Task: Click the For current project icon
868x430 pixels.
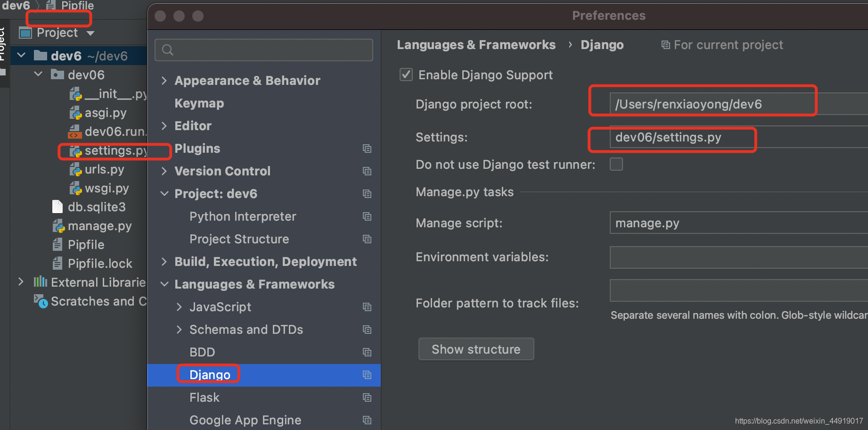Action: click(665, 45)
